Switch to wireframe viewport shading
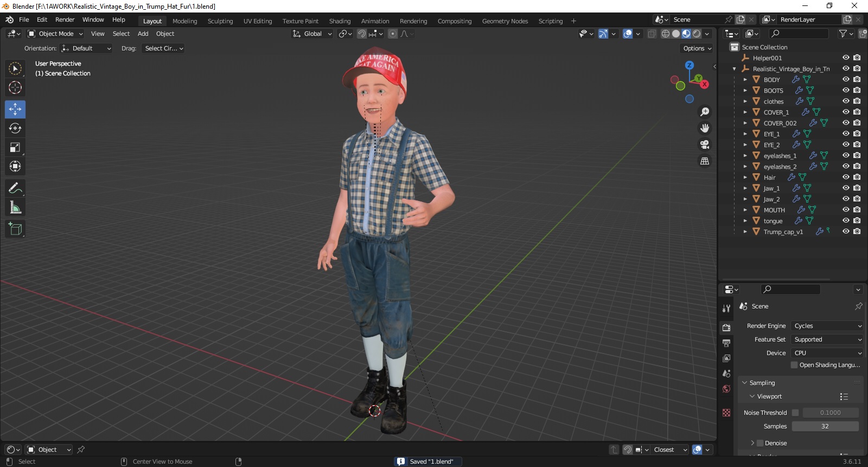This screenshot has width=868, height=467. pyautogui.click(x=666, y=34)
